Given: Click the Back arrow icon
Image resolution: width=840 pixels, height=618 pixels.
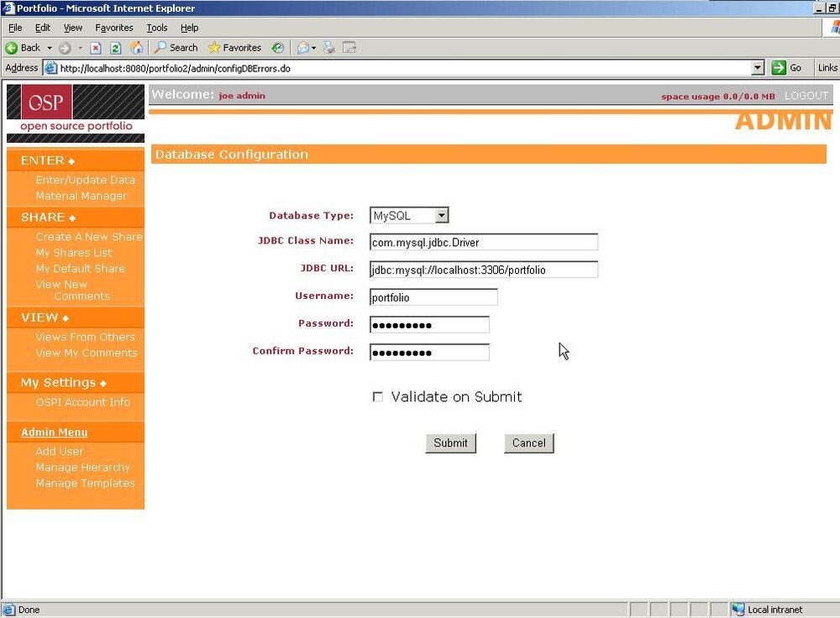Looking at the screenshot, I should [x=11, y=48].
